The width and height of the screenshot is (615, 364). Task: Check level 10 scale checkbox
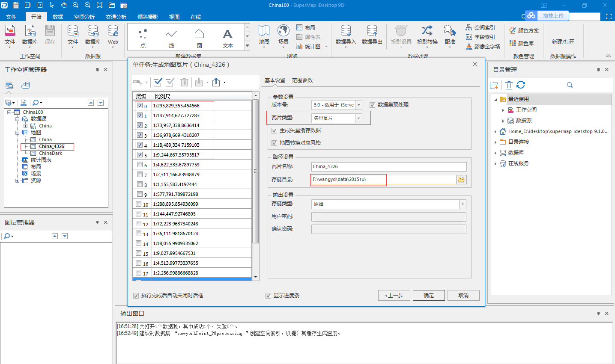139,204
